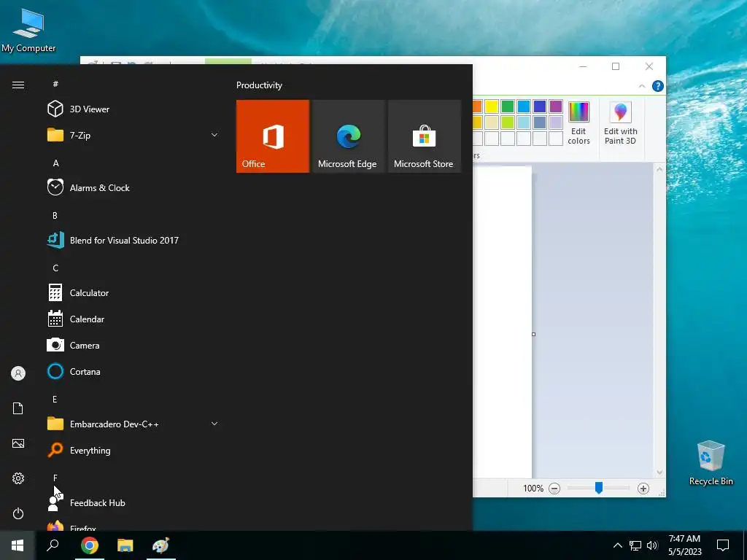The image size is (747, 560).
Task: Click the Power button in Start
Action: tap(18, 513)
